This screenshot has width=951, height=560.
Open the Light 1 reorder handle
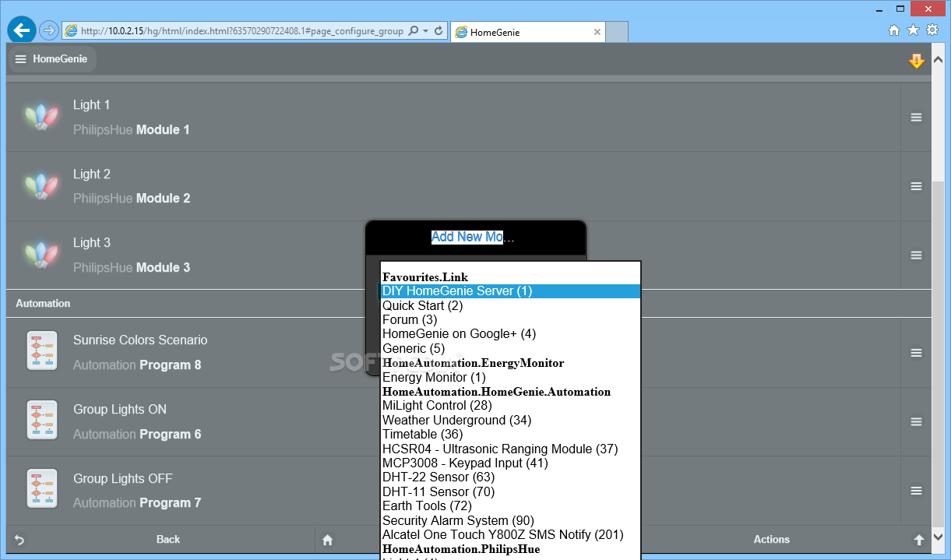tap(916, 117)
